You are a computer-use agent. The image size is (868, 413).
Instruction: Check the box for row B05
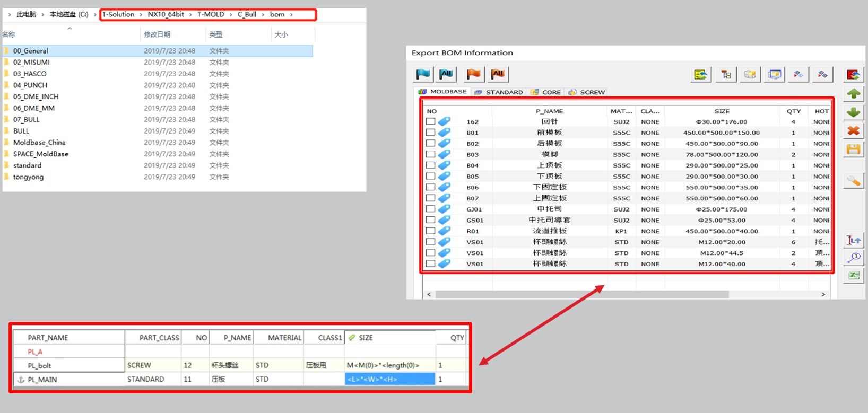pos(430,176)
